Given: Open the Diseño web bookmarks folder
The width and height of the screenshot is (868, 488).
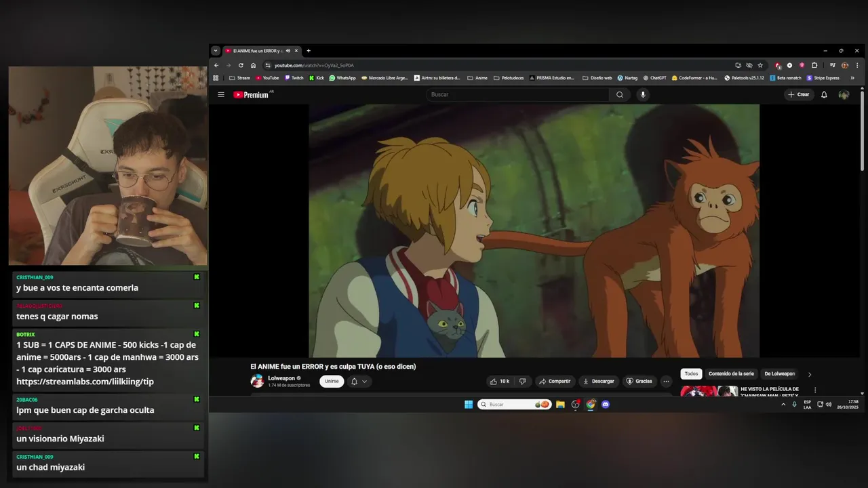Looking at the screenshot, I should pos(597,78).
